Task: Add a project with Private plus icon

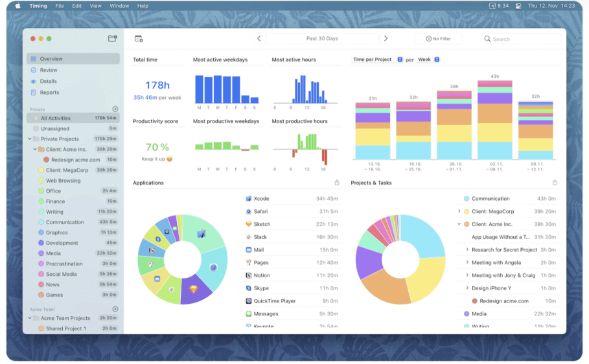Action: tap(115, 109)
